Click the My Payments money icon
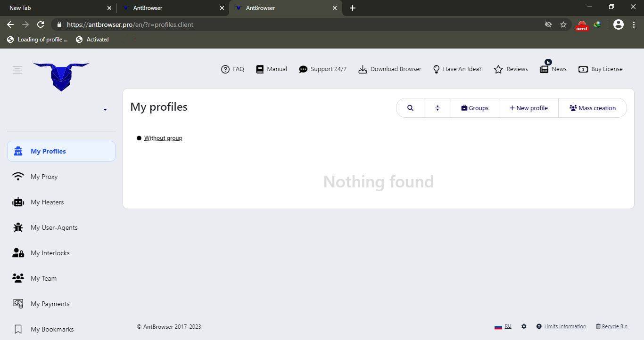644x340 pixels. (x=18, y=304)
